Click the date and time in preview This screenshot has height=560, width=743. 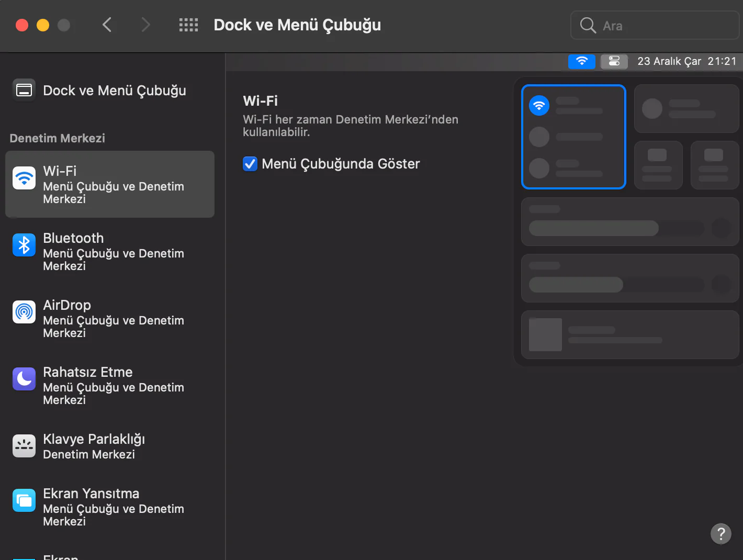pyautogui.click(x=686, y=61)
